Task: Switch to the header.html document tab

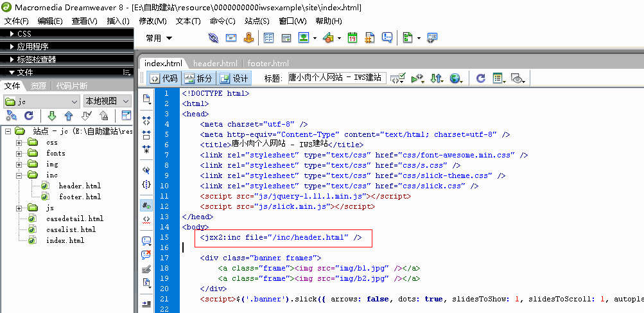Action: pyautogui.click(x=215, y=64)
